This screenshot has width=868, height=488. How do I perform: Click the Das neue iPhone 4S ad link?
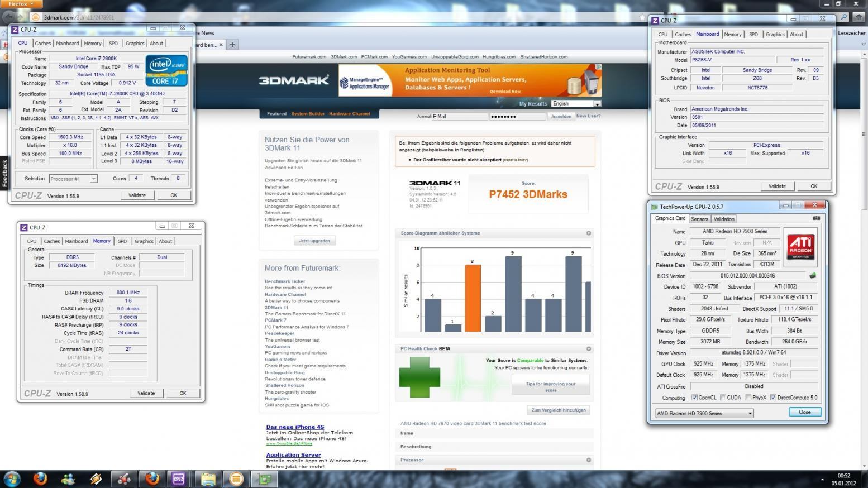pyautogui.click(x=295, y=427)
